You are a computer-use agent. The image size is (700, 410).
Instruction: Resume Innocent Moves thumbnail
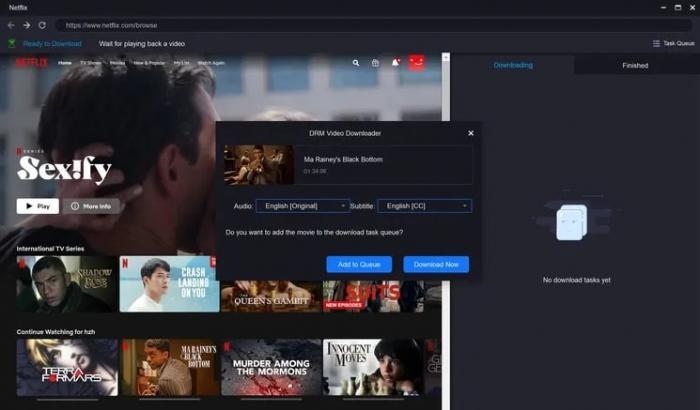(x=373, y=367)
